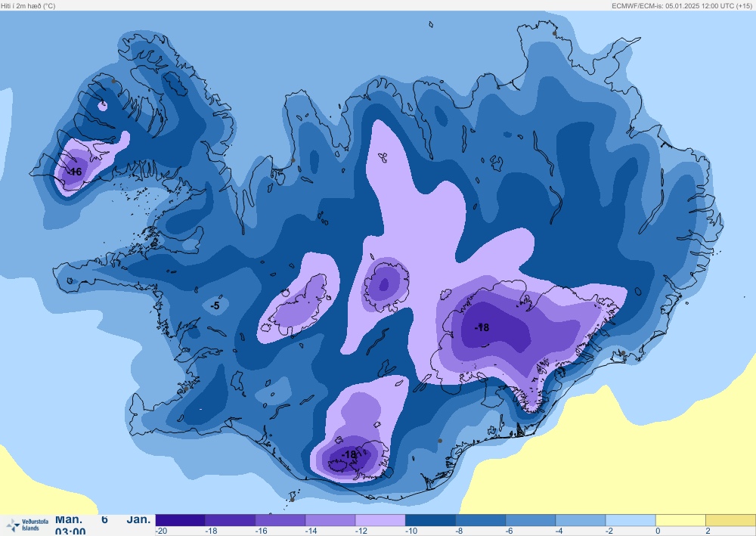Click the map title 'Hiti í 2m hæð (°C)'
Image resolution: width=756 pixels, height=536 pixels.
coord(29,6)
